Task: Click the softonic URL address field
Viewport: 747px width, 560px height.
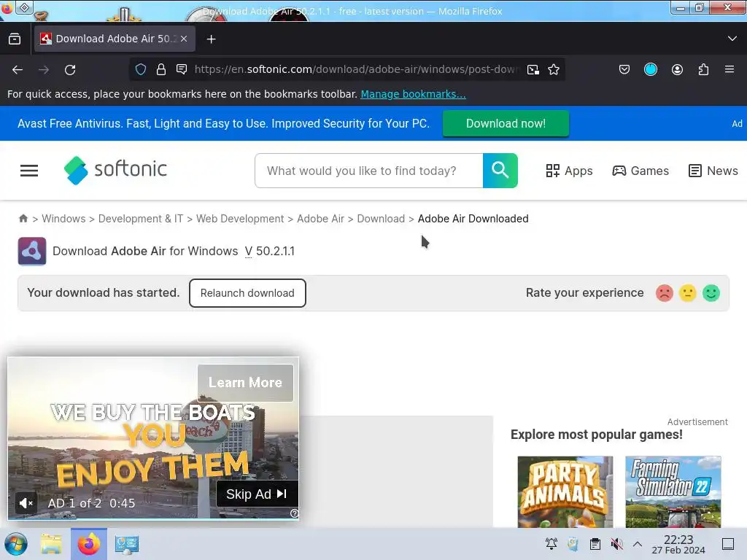Action: 355,69
